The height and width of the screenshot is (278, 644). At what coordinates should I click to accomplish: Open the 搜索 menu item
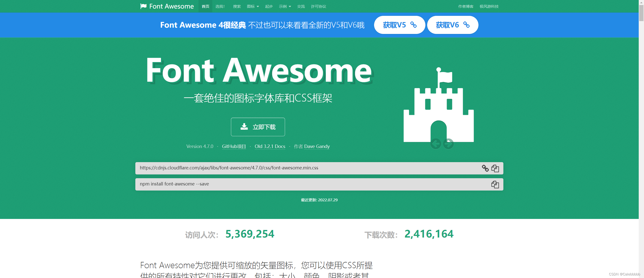[237, 6]
